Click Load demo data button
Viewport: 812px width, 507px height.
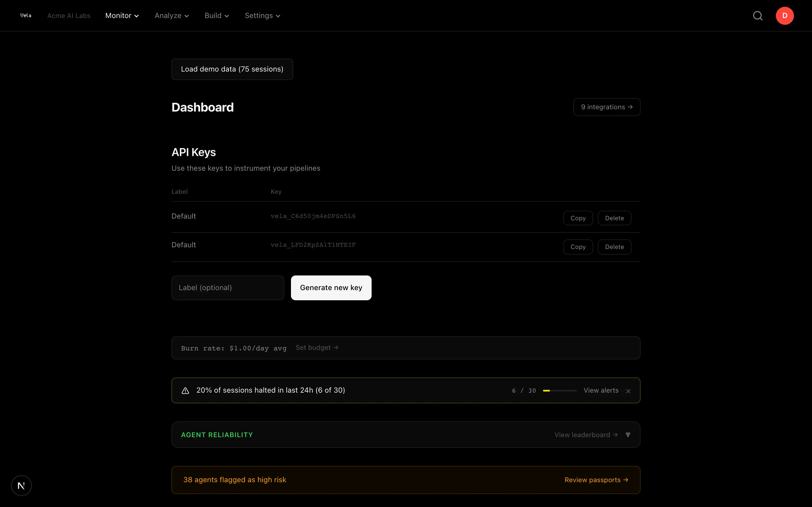tap(232, 69)
